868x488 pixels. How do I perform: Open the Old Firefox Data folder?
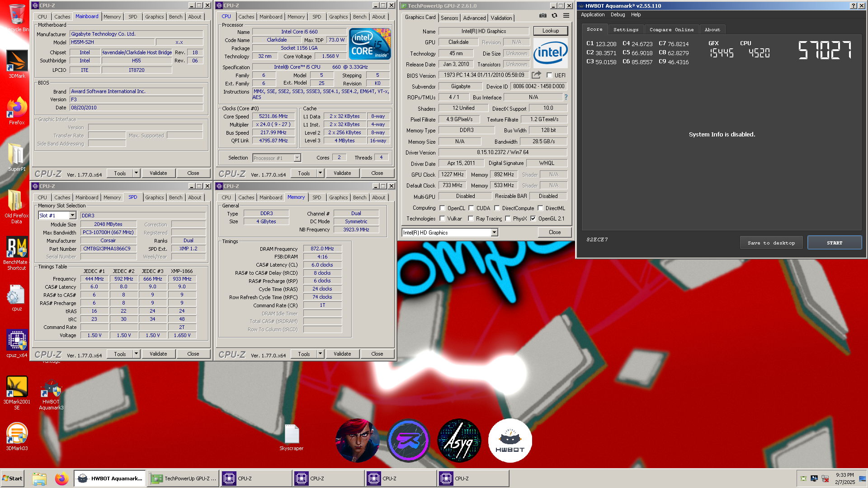(x=17, y=206)
